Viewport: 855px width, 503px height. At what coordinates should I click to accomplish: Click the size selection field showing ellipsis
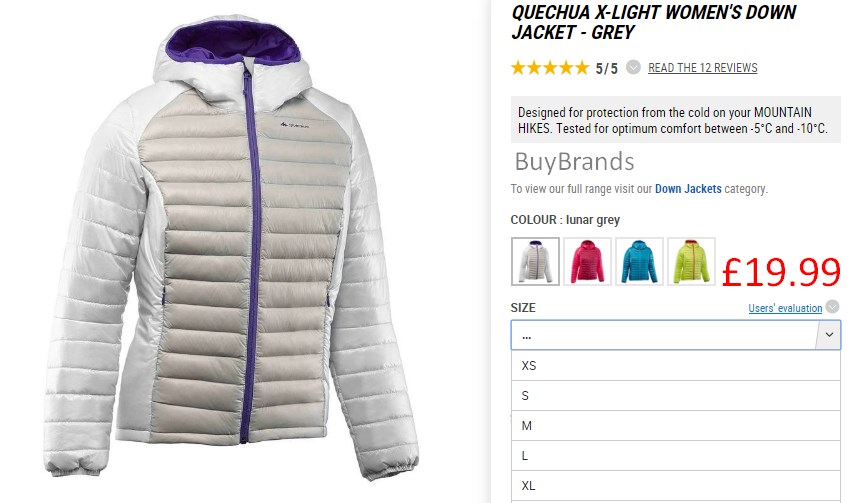click(676, 335)
